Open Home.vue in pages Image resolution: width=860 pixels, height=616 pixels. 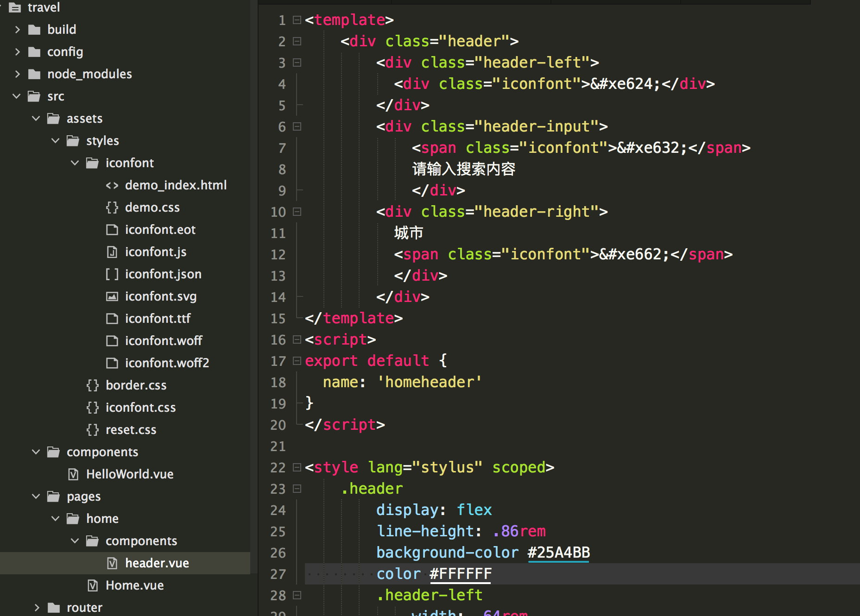click(x=135, y=585)
